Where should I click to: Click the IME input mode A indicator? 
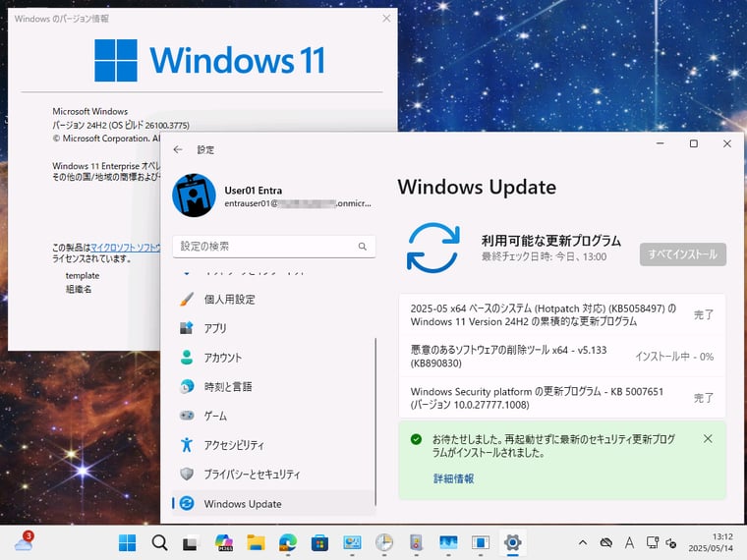pos(629,542)
